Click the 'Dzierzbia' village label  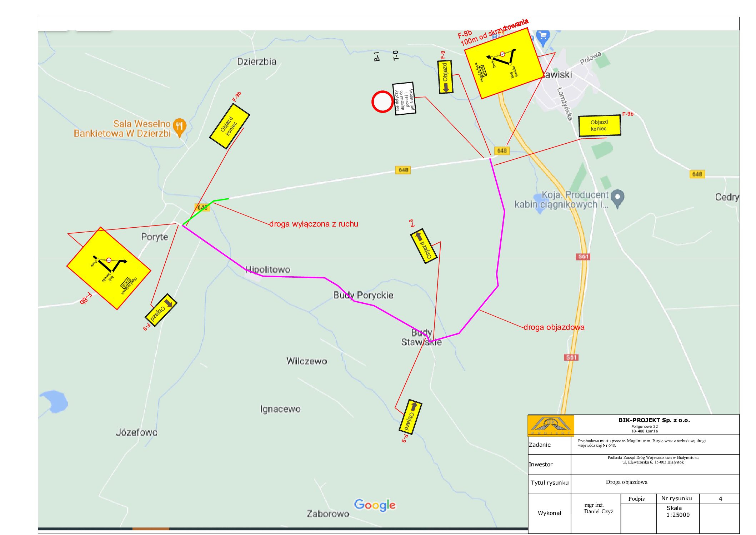[257, 62]
